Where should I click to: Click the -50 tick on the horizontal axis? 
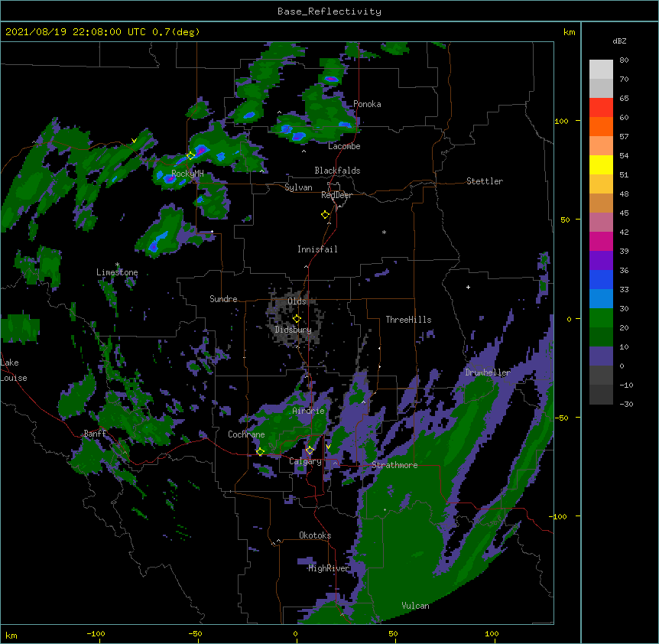[195, 633]
